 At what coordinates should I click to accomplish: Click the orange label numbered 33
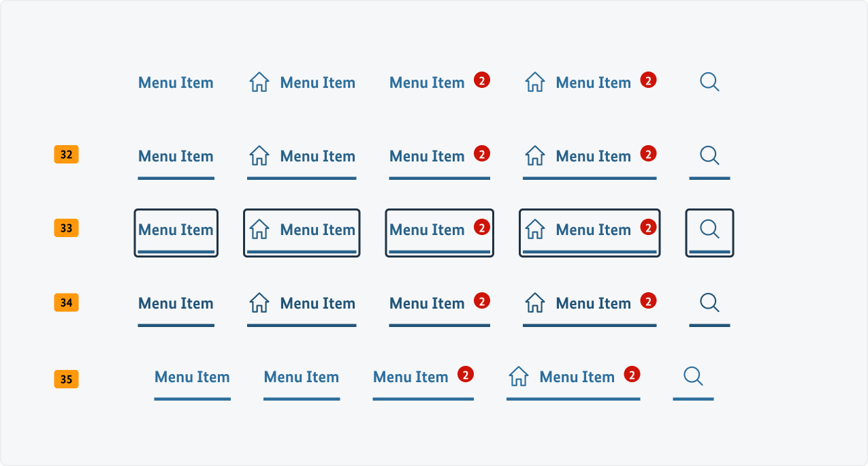click(65, 228)
